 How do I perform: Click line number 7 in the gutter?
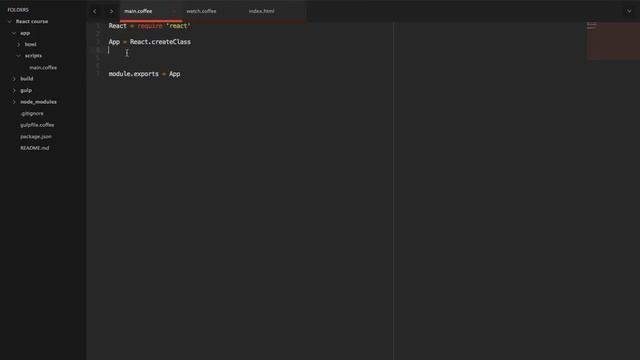pos(98,74)
